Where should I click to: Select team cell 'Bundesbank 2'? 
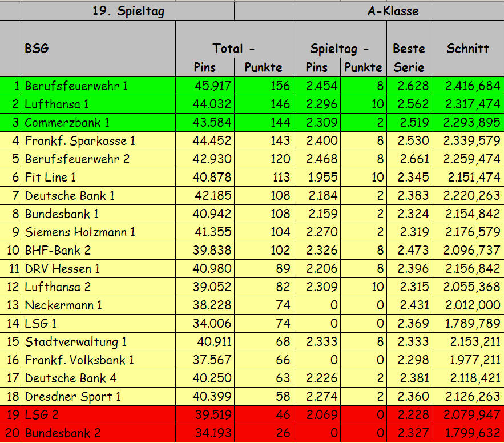point(99,433)
